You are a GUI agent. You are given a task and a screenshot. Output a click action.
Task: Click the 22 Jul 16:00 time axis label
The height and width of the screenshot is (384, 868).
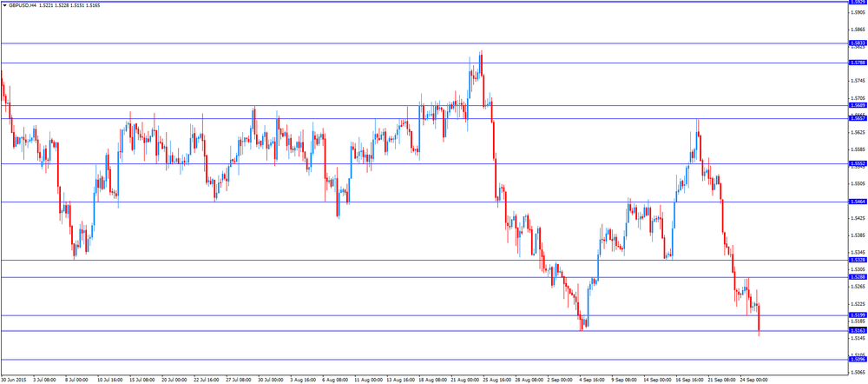pyautogui.click(x=207, y=381)
